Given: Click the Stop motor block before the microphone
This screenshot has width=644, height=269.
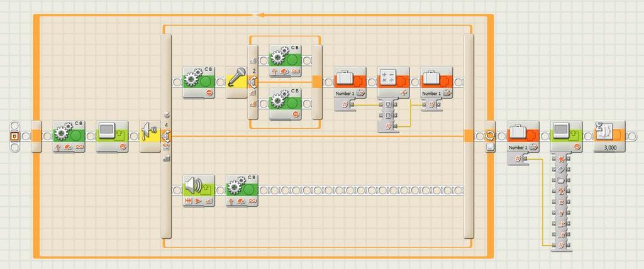Looking at the screenshot, I should (199, 82).
